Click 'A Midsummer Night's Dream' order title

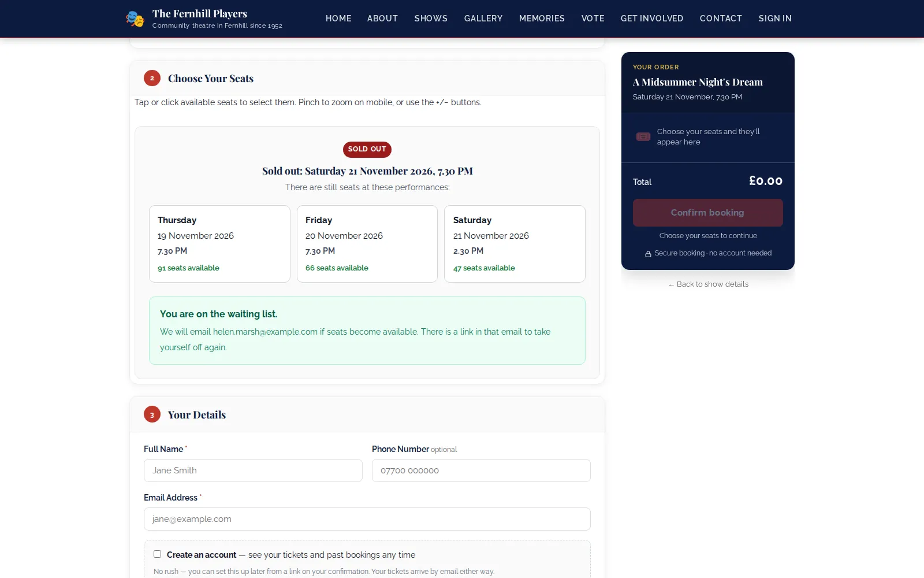pos(698,82)
